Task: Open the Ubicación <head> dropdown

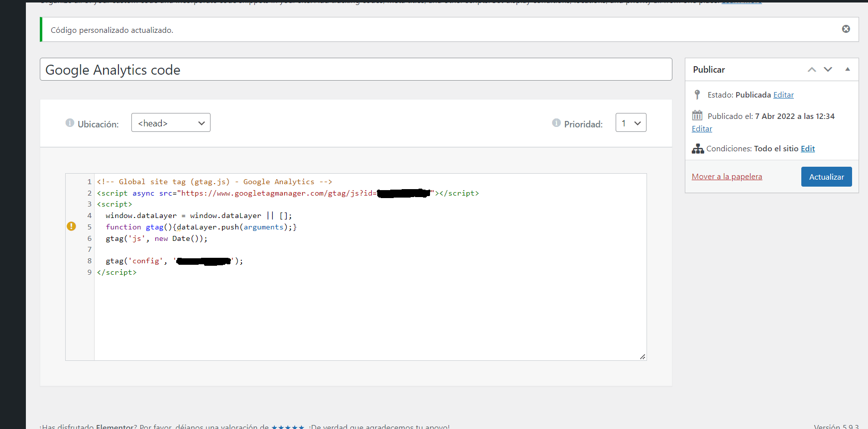Action: [x=171, y=123]
